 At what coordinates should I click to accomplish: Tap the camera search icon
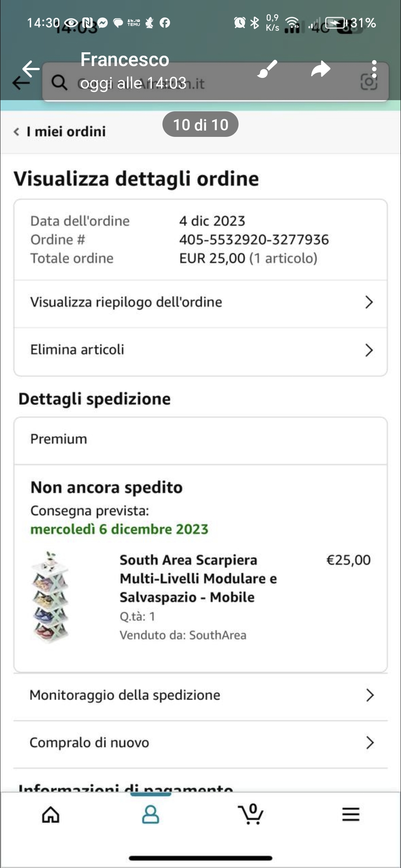pos(369,82)
